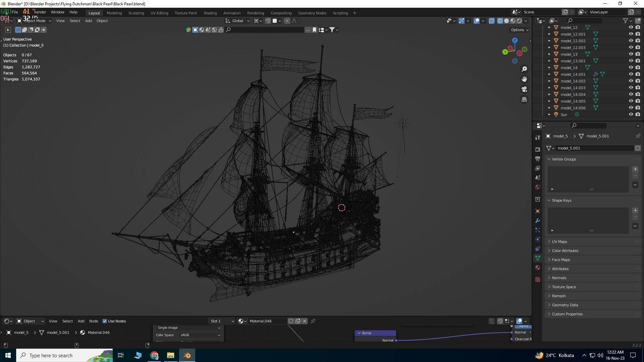
Task: Hide model_13 in the outliner
Action: click(631, 54)
